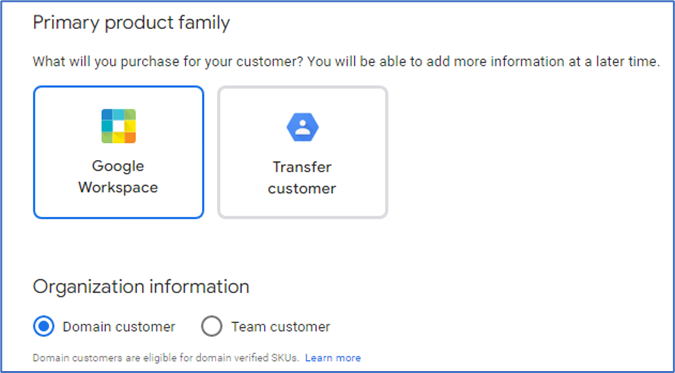
Task: Select the Google Workspace product card
Action: [x=118, y=152]
